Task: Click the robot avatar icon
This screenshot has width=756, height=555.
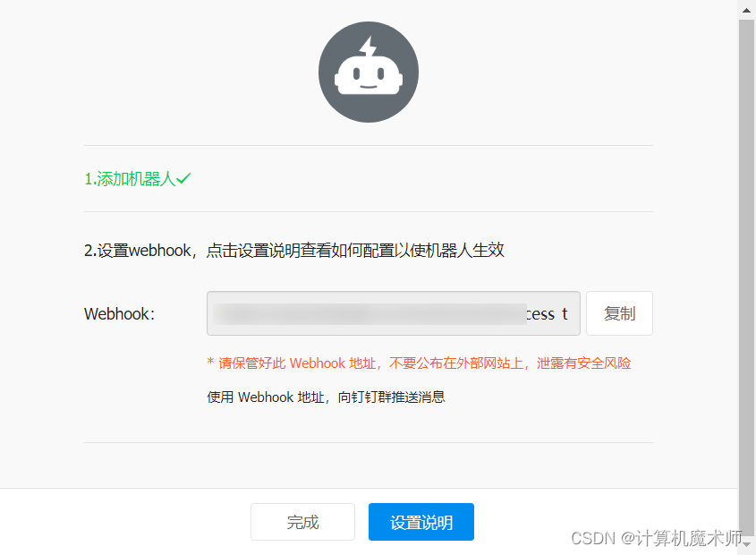Action: pos(369,72)
